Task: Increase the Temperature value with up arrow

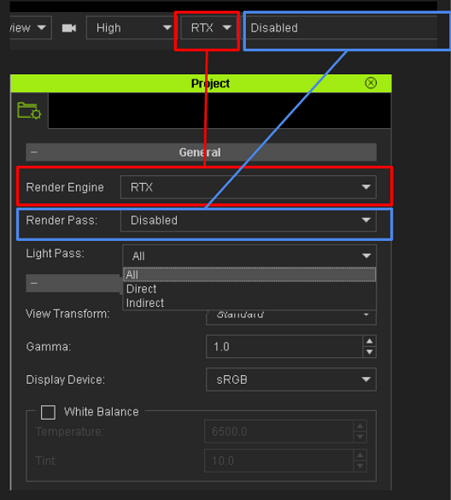Action: coord(360,426)
